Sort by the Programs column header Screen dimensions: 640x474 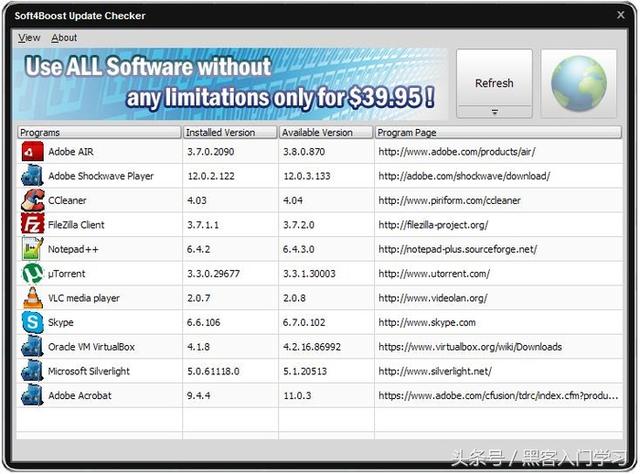point(99,132)
